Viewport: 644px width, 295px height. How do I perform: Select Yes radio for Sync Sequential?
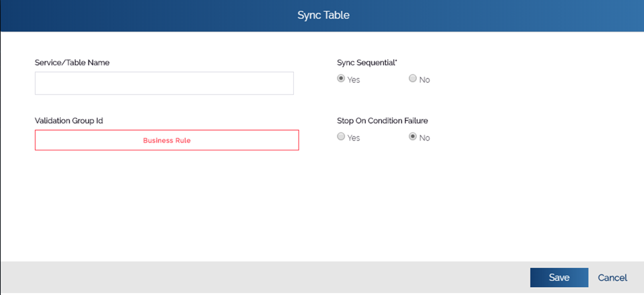point(340,79)
